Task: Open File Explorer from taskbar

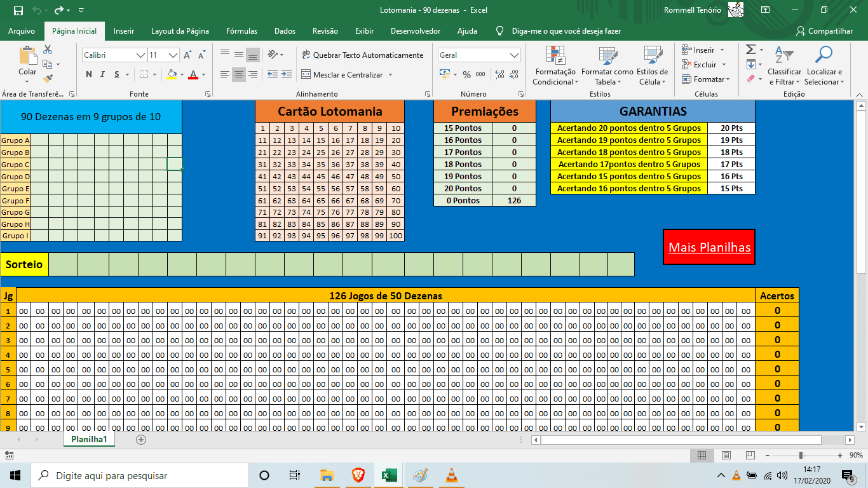Action: [x=327, y=475]
